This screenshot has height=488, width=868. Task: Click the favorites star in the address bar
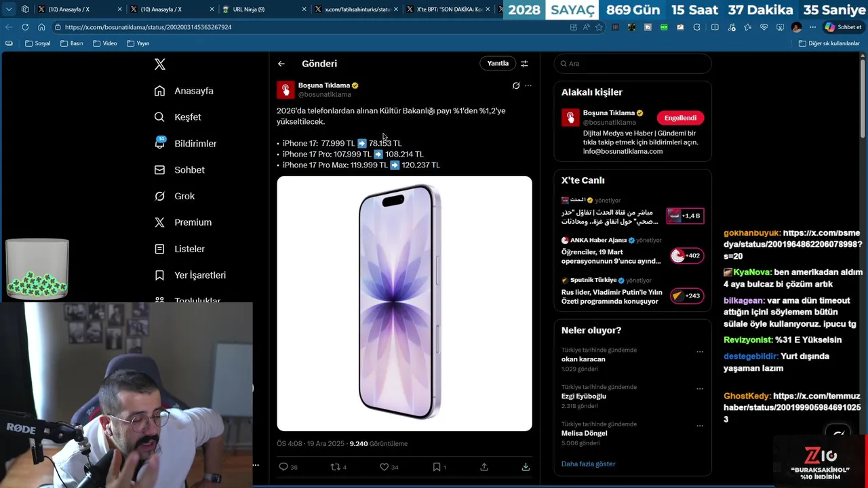coord(599,27)
